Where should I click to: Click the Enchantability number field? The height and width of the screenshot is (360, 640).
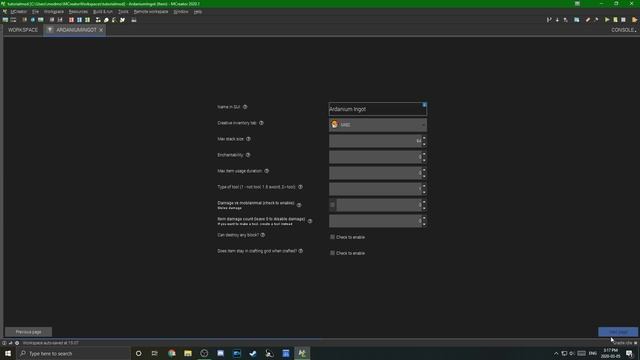click(376, 157)
